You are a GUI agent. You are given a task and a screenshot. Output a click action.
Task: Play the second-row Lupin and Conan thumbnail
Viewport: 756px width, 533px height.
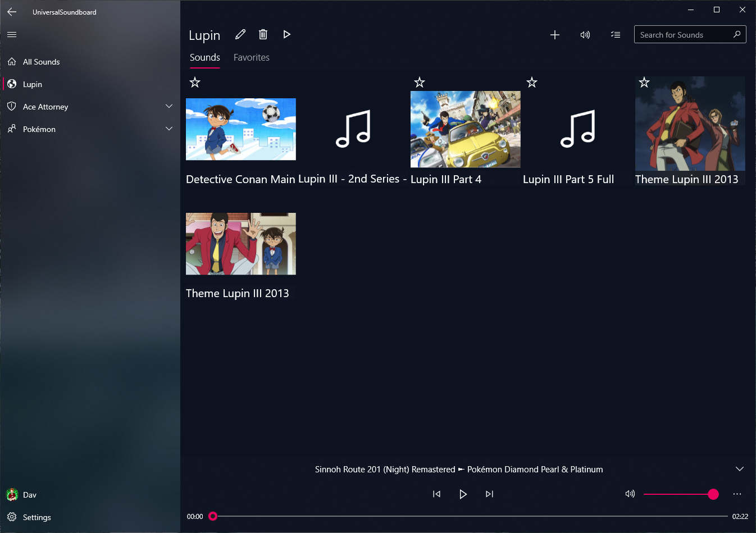pos(241,244)
